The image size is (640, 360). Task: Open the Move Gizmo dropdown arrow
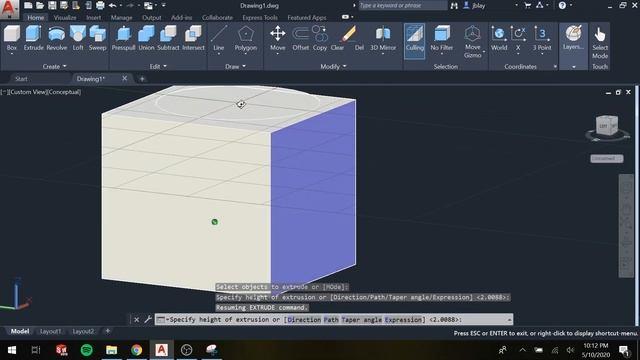pyautogui.click(x=484, y=52)
